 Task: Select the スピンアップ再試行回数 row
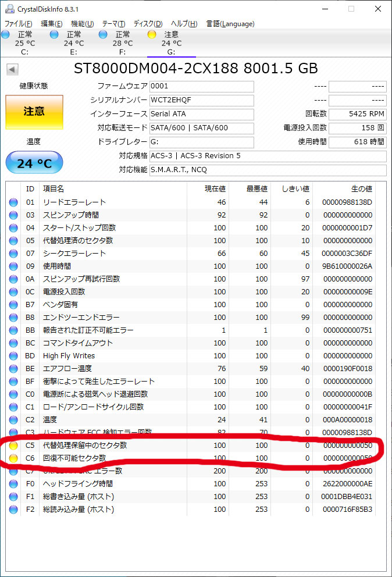coord(191,279)
